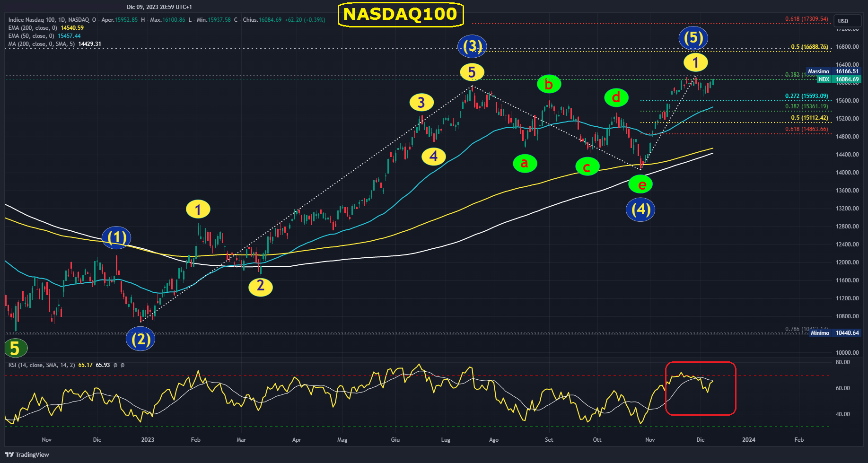Select blue wave label (2)
The width and height of the screenshot is (868, 463).
tap(141, 339)
